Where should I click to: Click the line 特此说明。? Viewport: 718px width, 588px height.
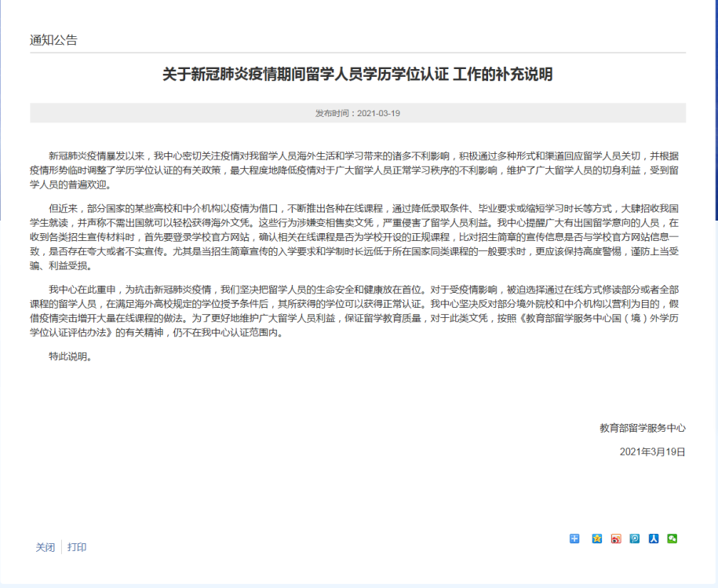(x=71, y=356)
